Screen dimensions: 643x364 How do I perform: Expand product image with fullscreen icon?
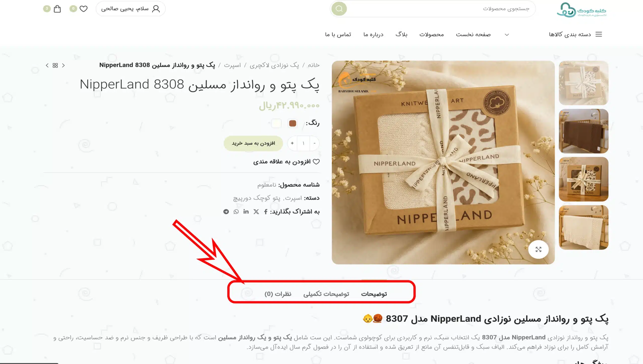[x=538, y=249]
